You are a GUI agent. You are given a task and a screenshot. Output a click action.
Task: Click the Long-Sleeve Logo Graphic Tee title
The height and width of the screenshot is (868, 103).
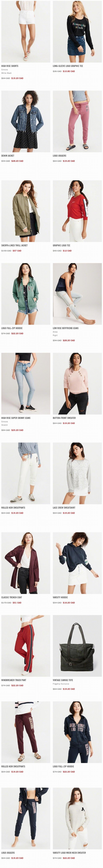tap(68, 66)
